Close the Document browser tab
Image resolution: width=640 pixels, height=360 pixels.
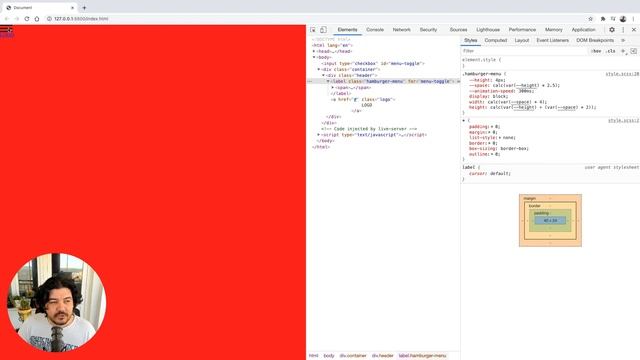(73, 8)
